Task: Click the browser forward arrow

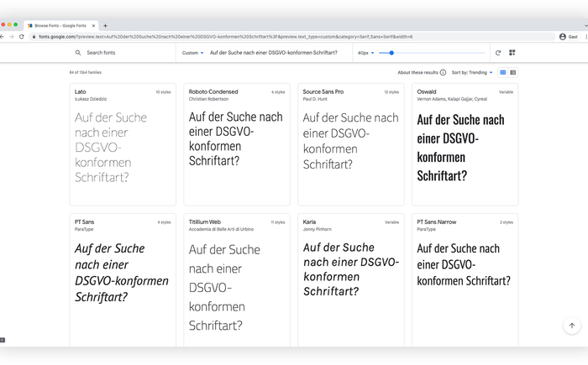Action: pyautogui.click(x=12, y=37)
